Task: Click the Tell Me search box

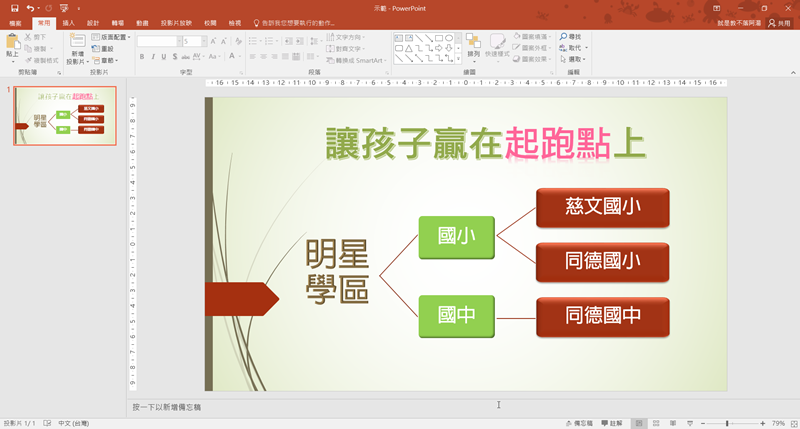Action: 294,23
